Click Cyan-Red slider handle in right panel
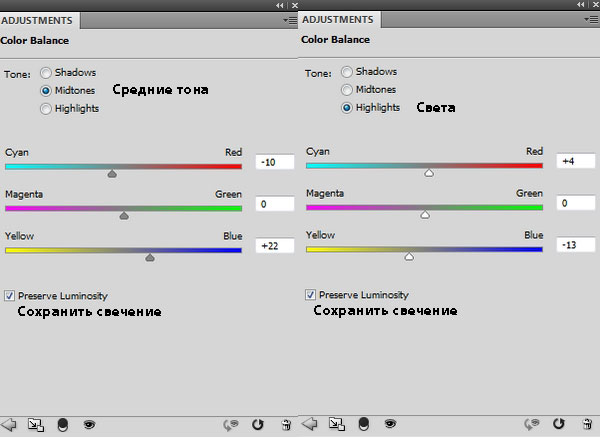The image size is (600, 438). 429,173
